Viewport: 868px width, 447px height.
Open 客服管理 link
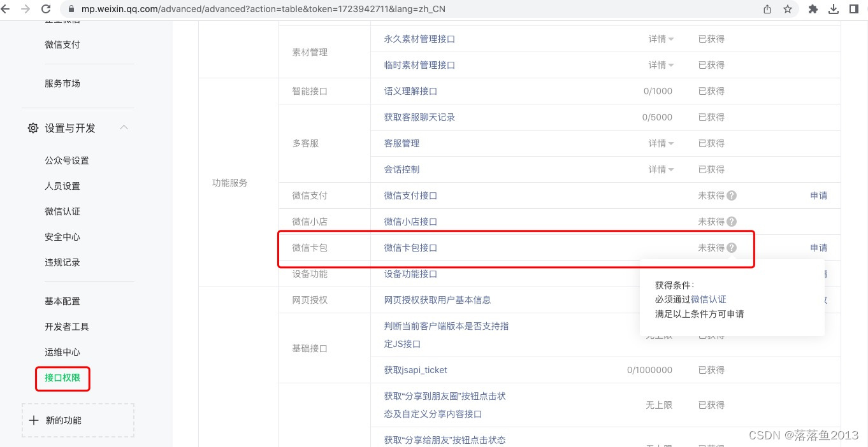coord(401,143)
